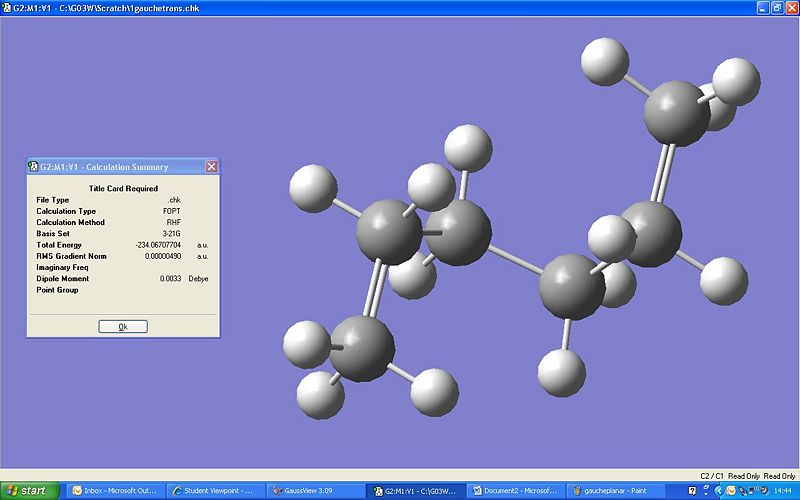The image size is (800, 500).
Task: Minimize the G2:M1:V1 viewer window
Action: [761, 6]
